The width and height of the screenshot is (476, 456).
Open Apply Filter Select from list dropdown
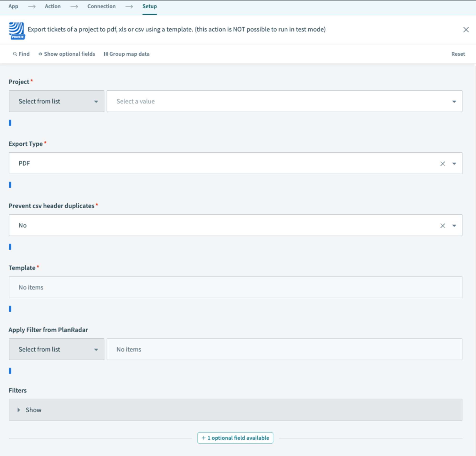click(56, 349)
